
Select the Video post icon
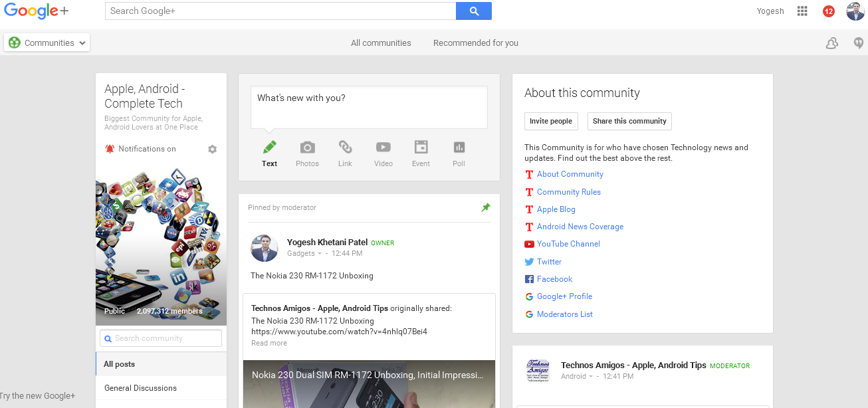383,147
